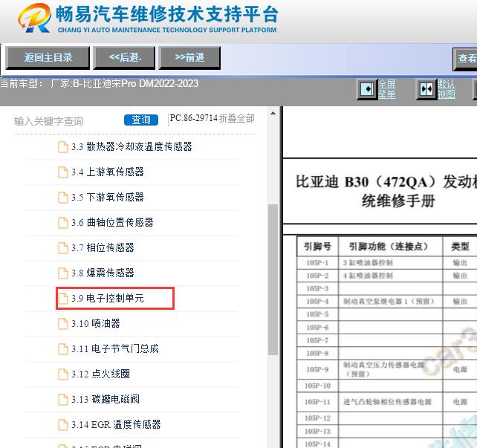Open 3.14 EGR 温度传感器 entry
Screen dimensions: 477x448
click(x=116, y=424)
